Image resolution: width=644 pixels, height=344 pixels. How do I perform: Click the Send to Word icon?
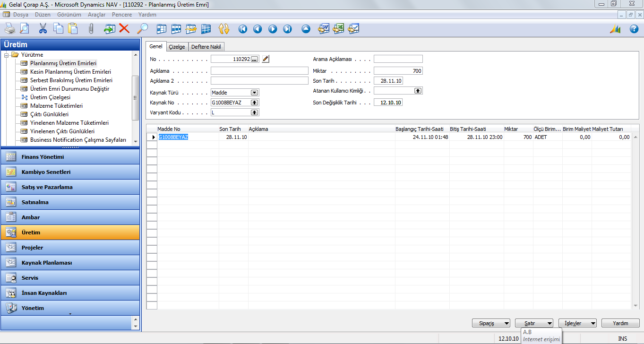(x=324, y=29)
